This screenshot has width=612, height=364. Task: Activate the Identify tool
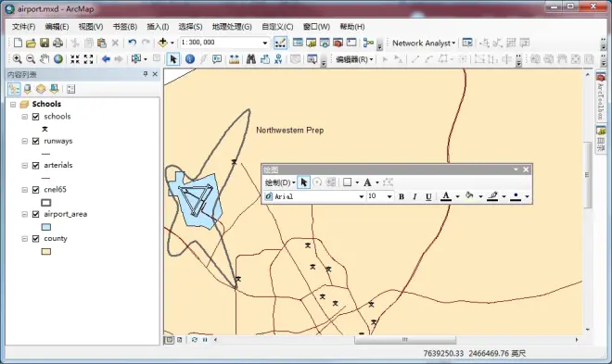click(190, 59)
